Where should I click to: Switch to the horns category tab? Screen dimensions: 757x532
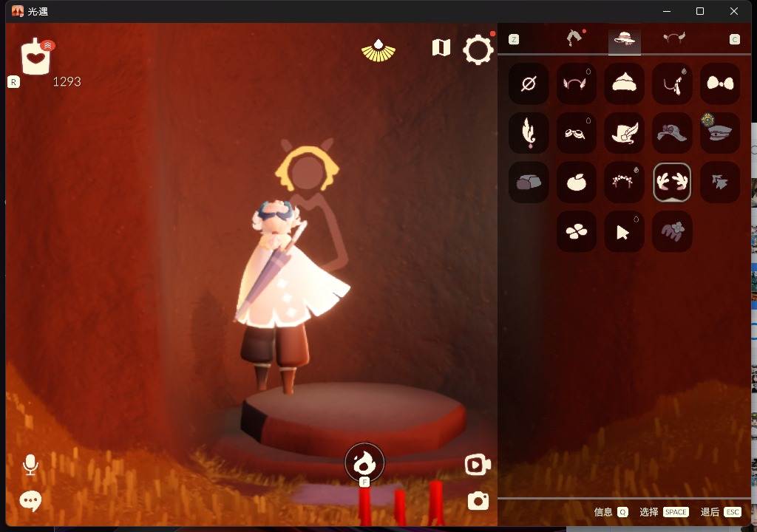click(674, 38)
